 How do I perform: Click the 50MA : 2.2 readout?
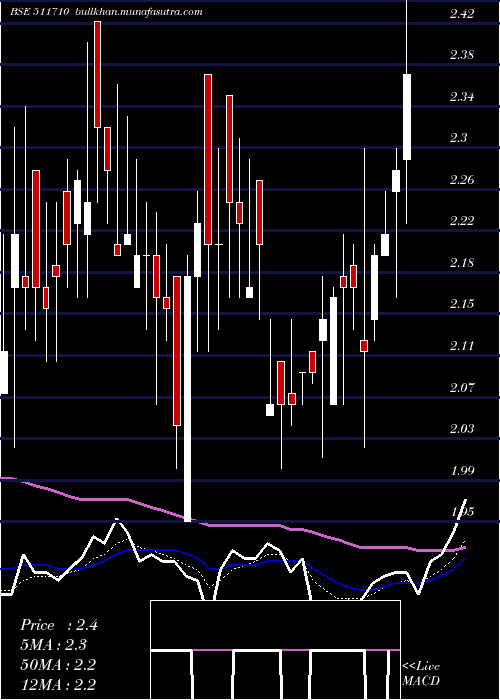click(x=58, y=665)
